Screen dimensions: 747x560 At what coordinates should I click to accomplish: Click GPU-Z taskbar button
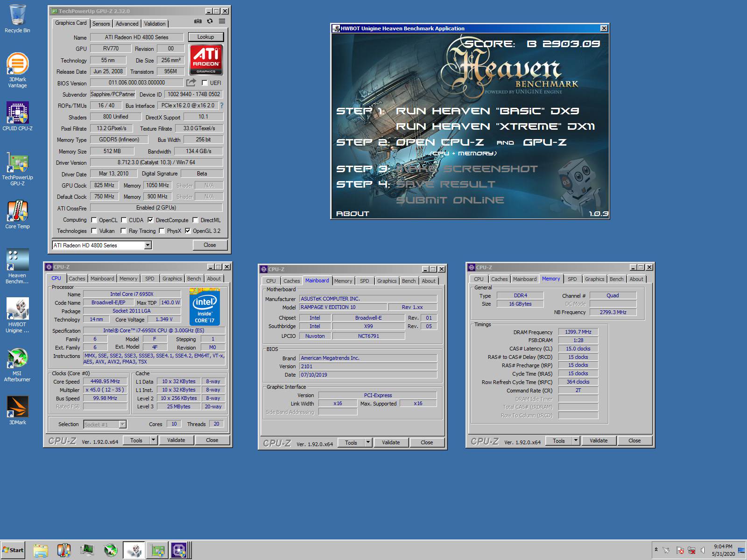157,551
